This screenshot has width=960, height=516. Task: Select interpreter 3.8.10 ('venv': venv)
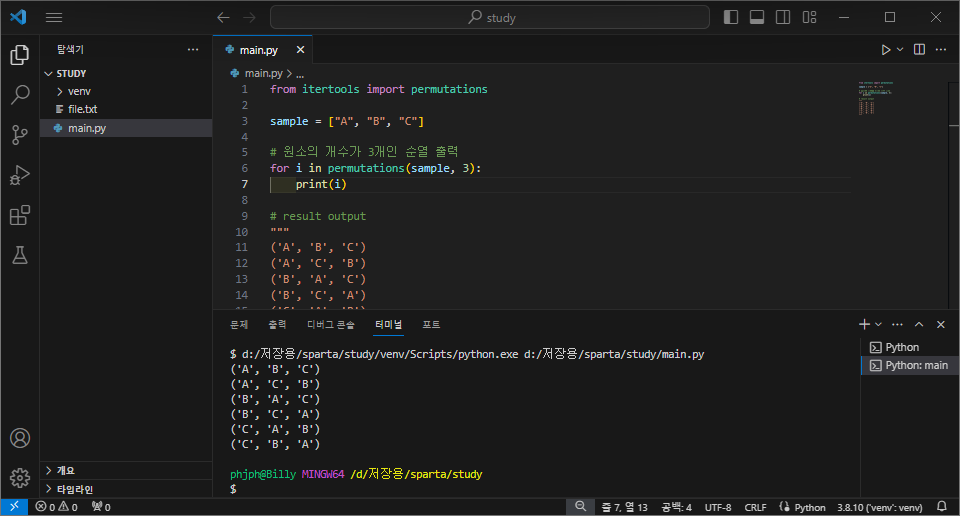[880, 507]
